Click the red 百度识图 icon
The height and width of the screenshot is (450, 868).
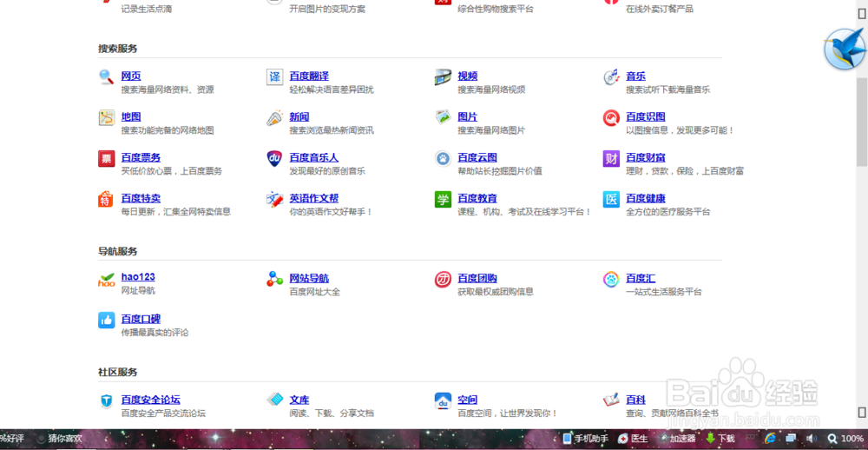[x=611, y=117]
